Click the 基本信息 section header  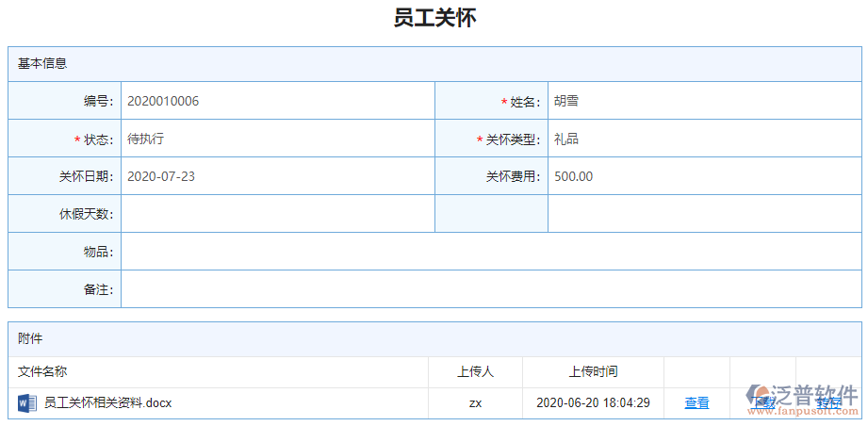coord(42,64)
